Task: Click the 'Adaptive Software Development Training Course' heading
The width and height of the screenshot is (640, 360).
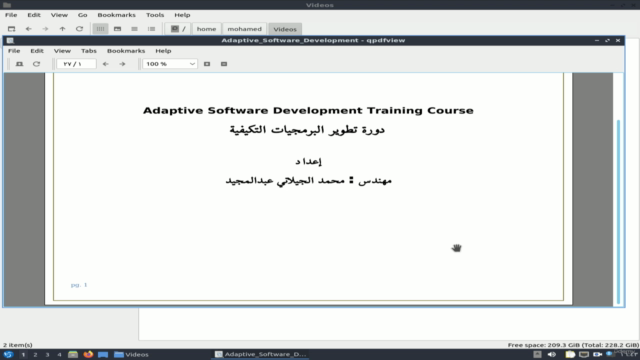Action: [x=308, y=111]
